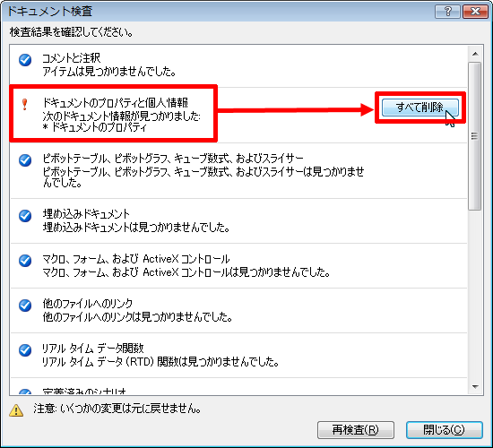Click the checkmark icon beside 埋め込みドキュメント
The height and width of the screenshot is (448, 493).
pos(25,216)
